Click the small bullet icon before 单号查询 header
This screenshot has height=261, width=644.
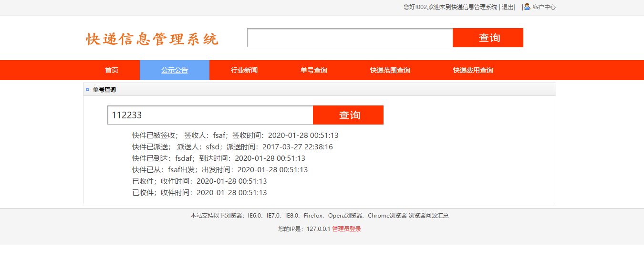(x=87, y=90)
